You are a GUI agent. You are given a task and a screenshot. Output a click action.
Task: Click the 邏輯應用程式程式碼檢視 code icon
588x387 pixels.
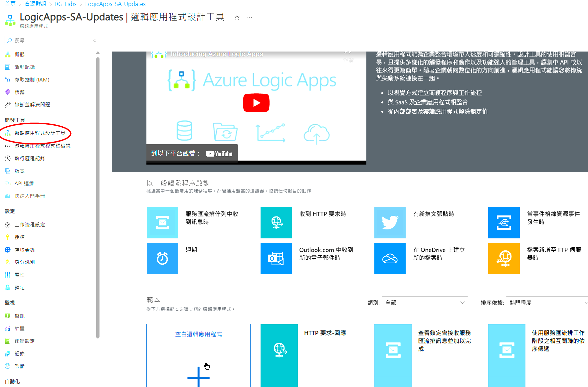(x=8, y=146)
